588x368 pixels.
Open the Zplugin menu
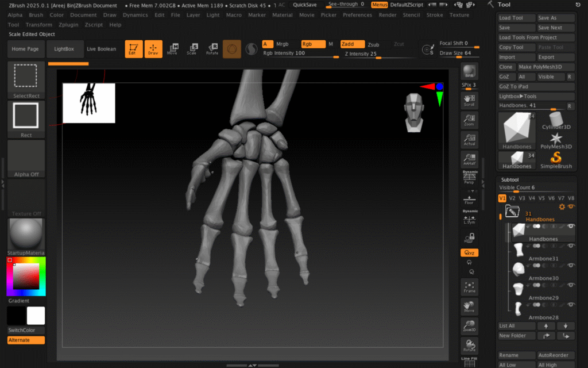coord(68,25)
